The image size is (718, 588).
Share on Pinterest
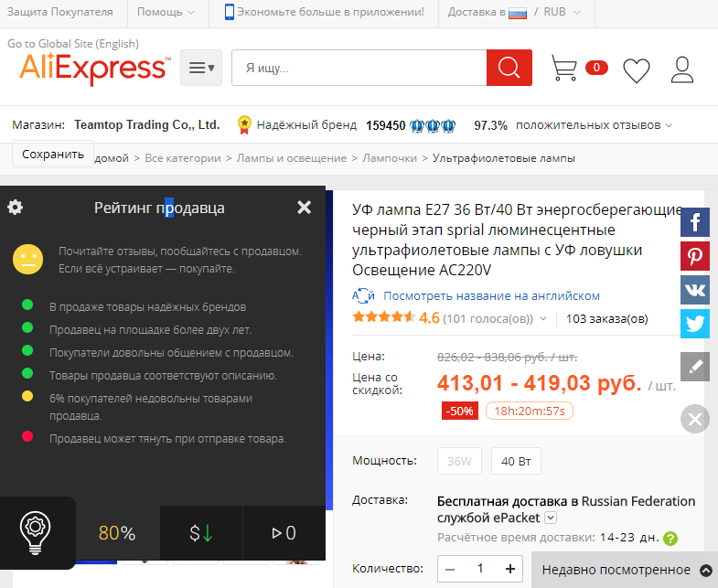pos(694,256)
